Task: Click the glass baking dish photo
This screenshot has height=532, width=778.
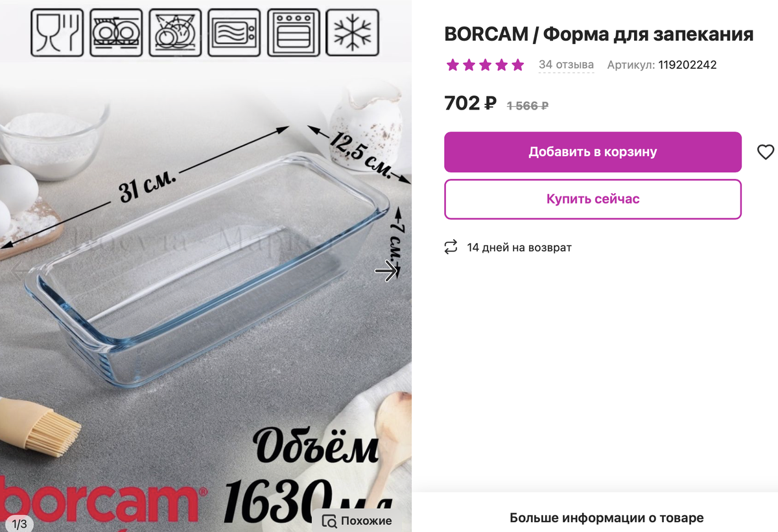Action: coord(207,272)
